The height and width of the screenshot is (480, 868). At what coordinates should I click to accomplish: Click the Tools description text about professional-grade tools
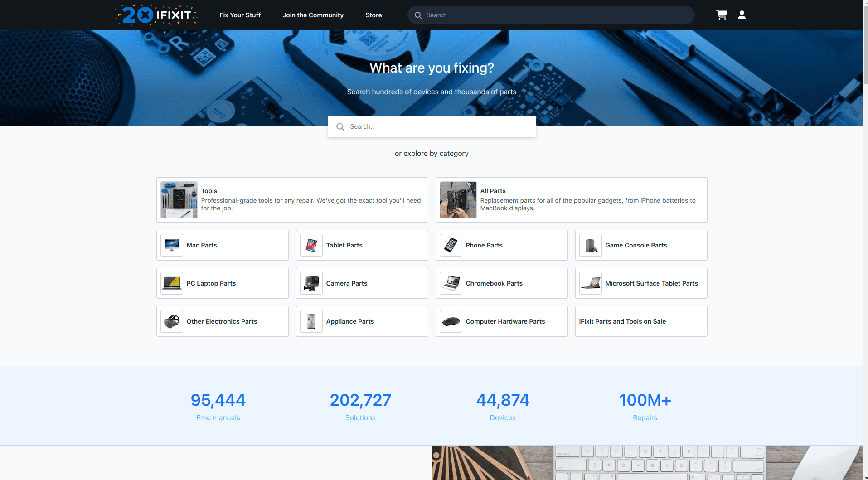(311, 204)
